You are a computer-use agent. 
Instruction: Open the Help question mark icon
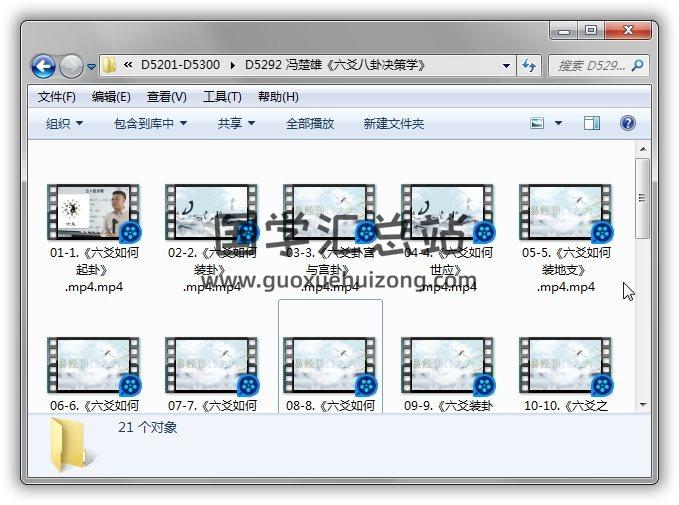click(x=628, y=124)
